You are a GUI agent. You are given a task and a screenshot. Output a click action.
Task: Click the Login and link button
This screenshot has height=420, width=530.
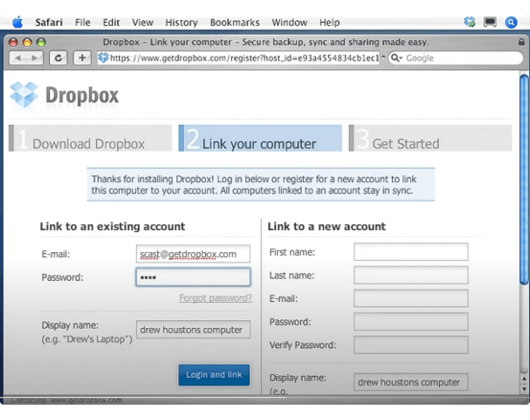click(x=214, y=375)
